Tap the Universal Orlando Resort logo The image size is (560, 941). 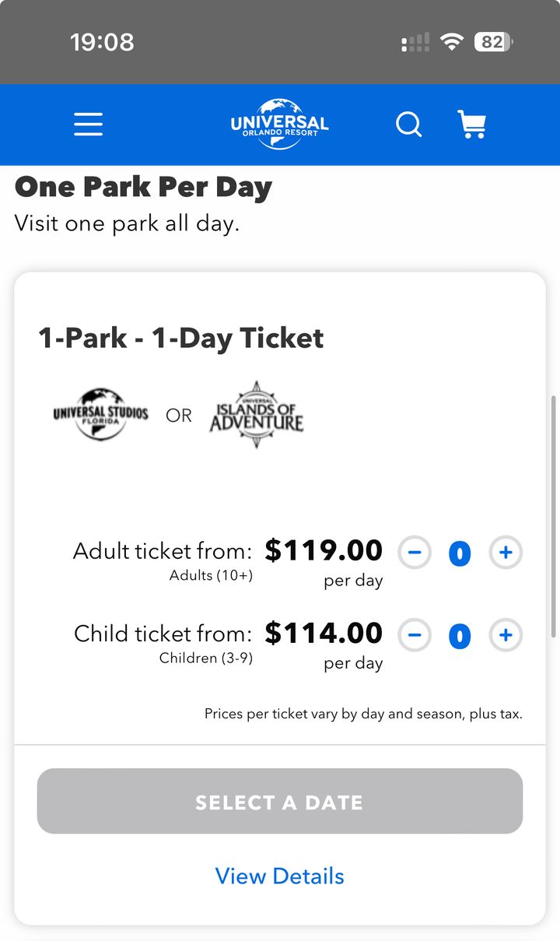[x=279, y=125]
